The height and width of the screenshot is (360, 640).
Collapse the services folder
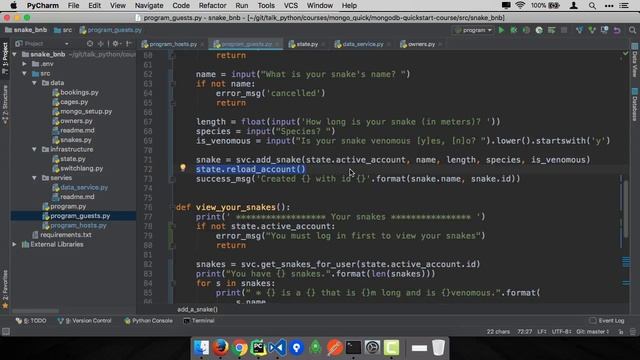click(x=34, y=178)
